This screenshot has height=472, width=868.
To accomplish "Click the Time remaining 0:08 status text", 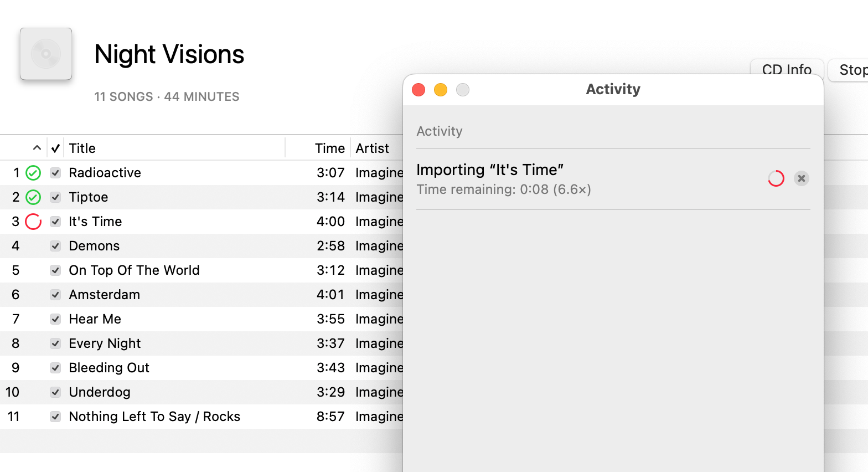I will (x=504, y=189).
